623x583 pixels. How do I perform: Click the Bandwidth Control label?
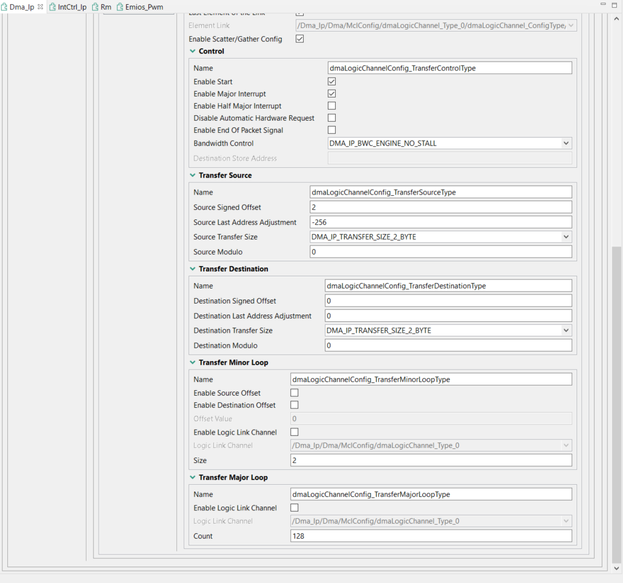coord(223,143)
